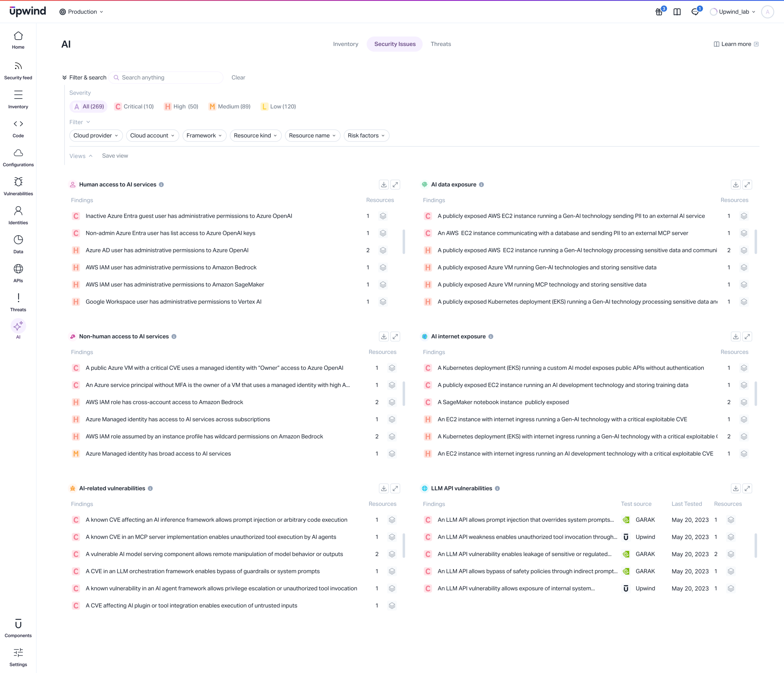Open the Cloud provider filter
Image resolution: width=784 pixels, height=673 pixels.
pos(96,135)
